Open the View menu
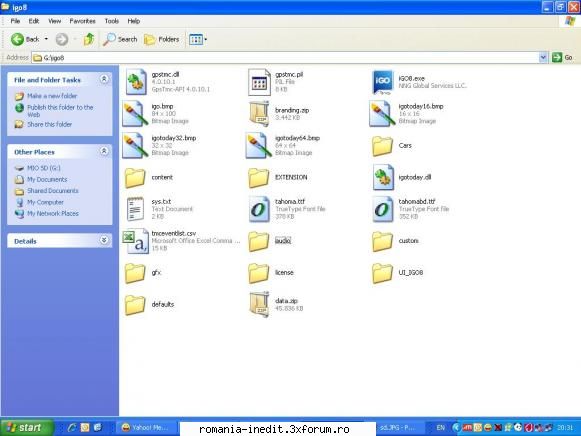This screenshot has width=581, height=436. coord(54,21)
